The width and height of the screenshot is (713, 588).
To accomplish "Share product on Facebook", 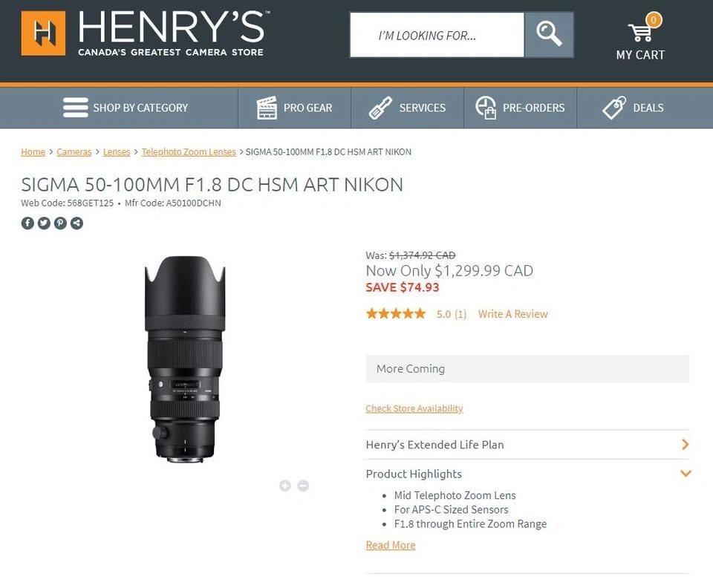I will [x=27, y=223].
